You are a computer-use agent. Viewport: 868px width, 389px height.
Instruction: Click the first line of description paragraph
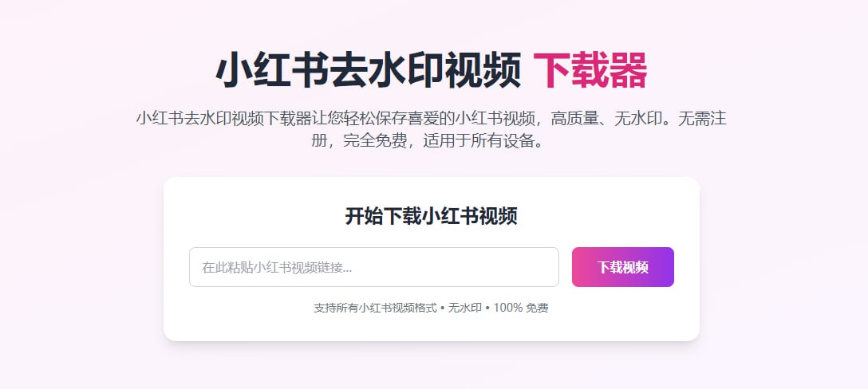(432, 119)
